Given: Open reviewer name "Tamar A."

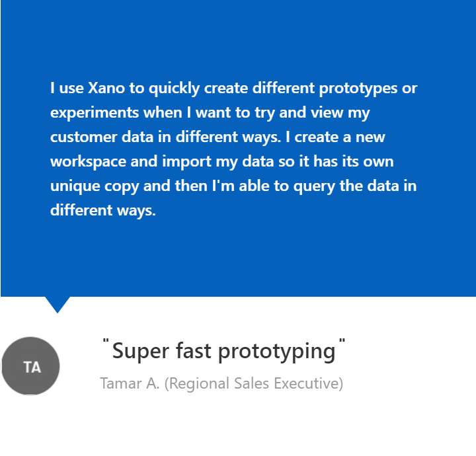Looking at the screenshot, I should pyautogui.click(x=130, y=383).
